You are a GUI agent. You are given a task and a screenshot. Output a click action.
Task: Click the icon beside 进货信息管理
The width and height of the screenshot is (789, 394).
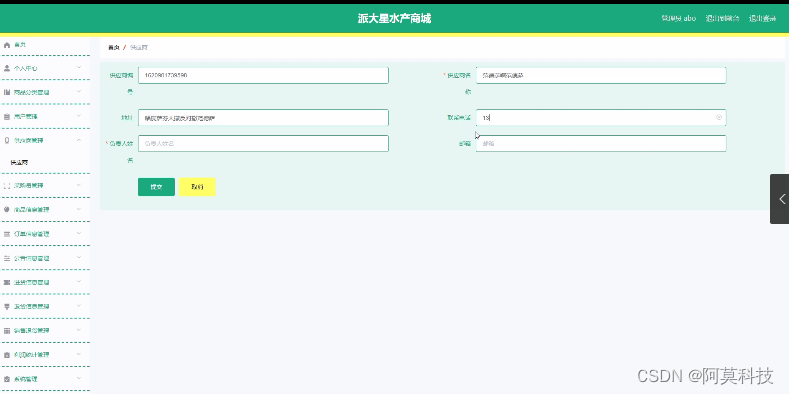[7, 282]
